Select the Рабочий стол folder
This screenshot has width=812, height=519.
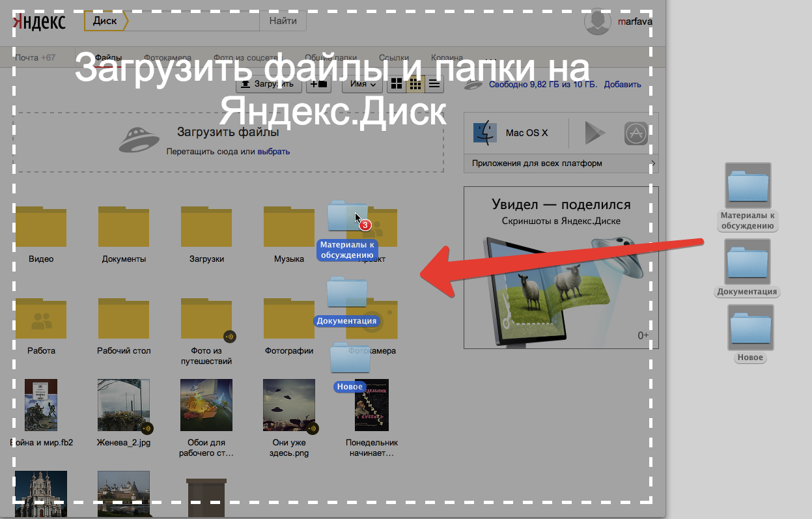pyautogui.click(x=124, y=318)
